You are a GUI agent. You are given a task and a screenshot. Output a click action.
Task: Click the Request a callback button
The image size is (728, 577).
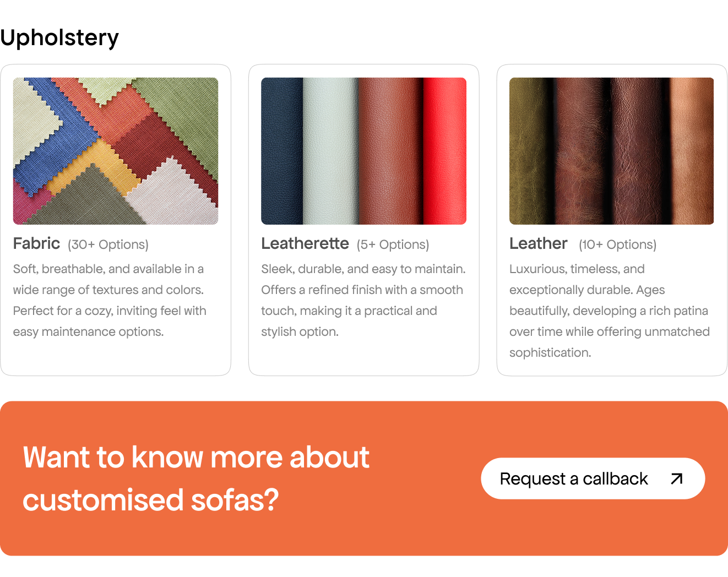tap(593, 478)
